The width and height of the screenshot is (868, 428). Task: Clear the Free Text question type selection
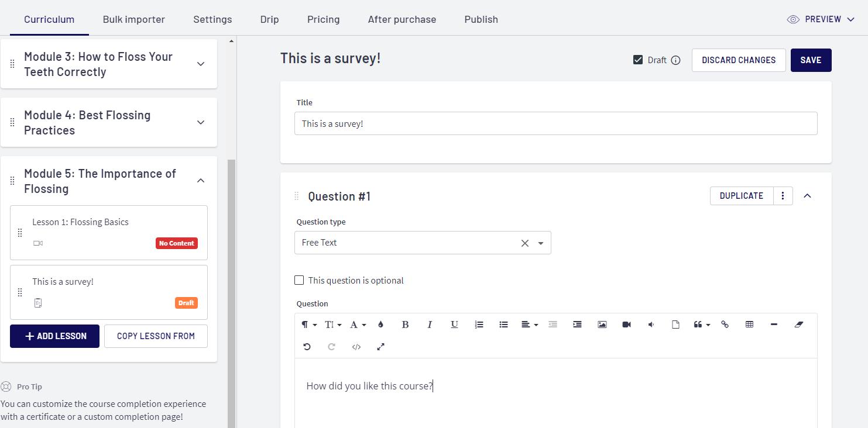(525, 243)
